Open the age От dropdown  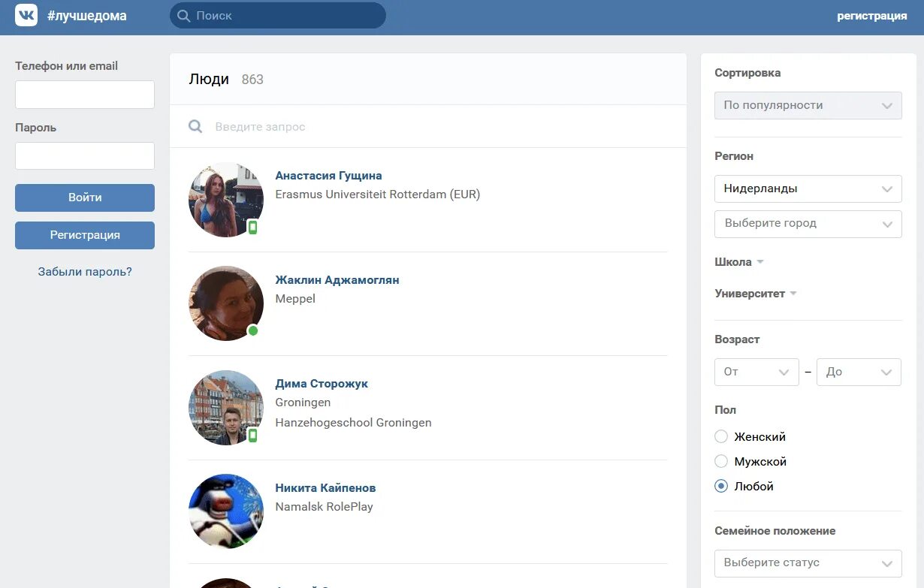[756, 372]
